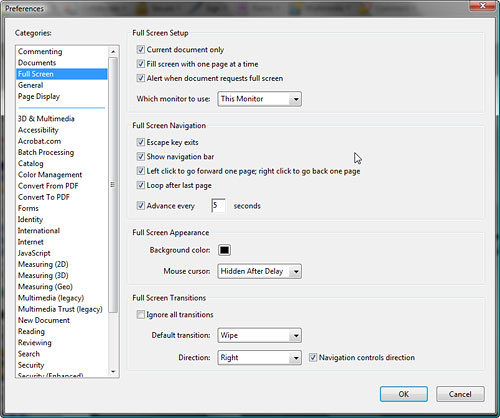Uncheck Current document only checkbox

coord(141,50)
